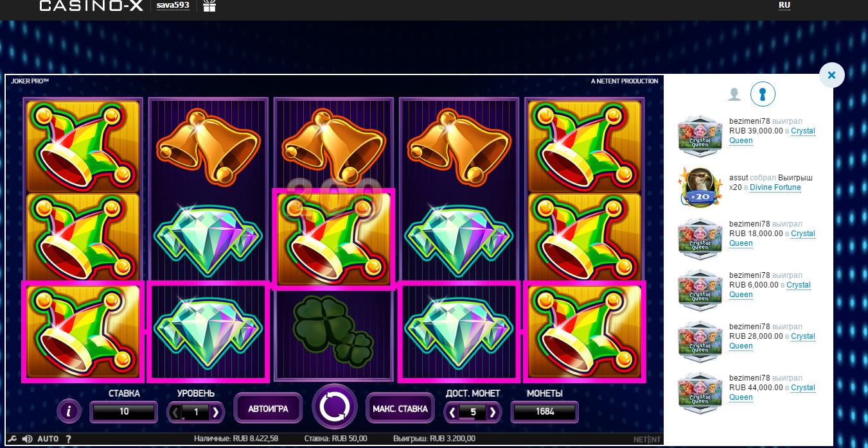
Task: Close the game window with X
Action: click(x=831, y=75)
